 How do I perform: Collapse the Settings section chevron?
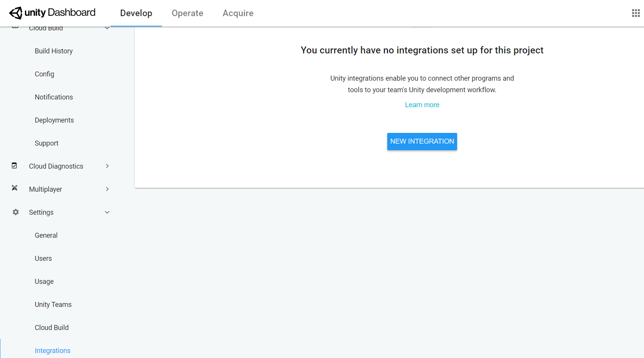[x=107, y=212]
